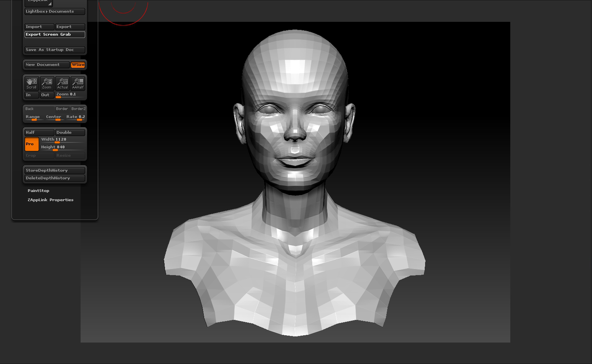Adjust the Width 1120 slider
Image resolution: width=592 pixels, height=364 pixels.
[x=63, y=140]
